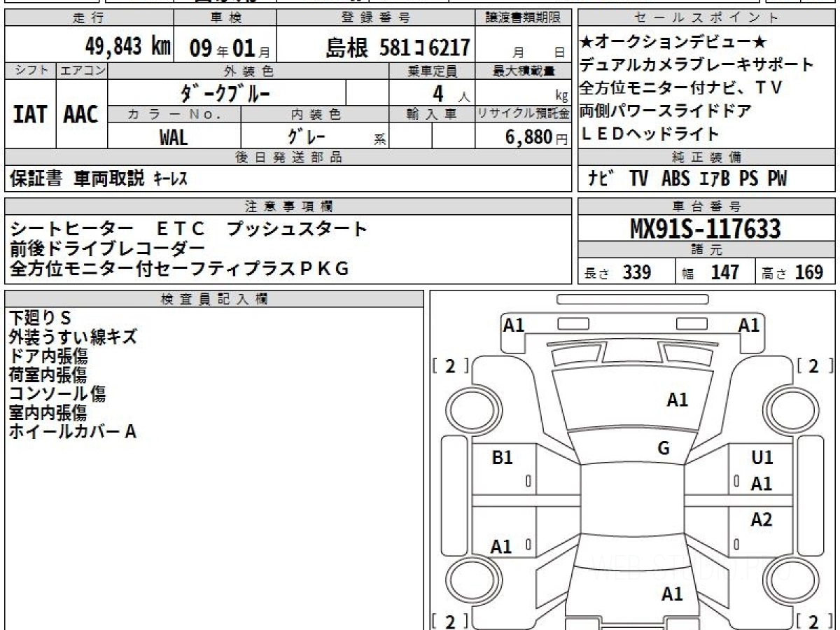
Task: Select the 車検 column header
Action: pos(225,18)
